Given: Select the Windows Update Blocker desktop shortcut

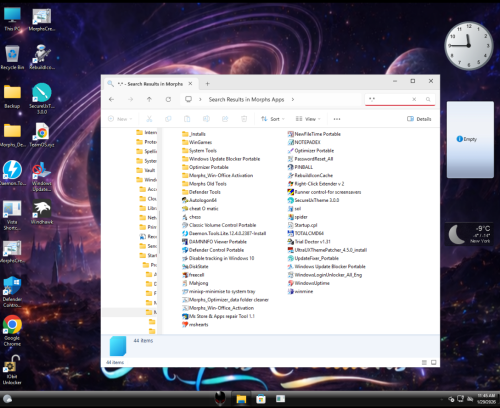Looking at the screenshot, I should [42, 177].
